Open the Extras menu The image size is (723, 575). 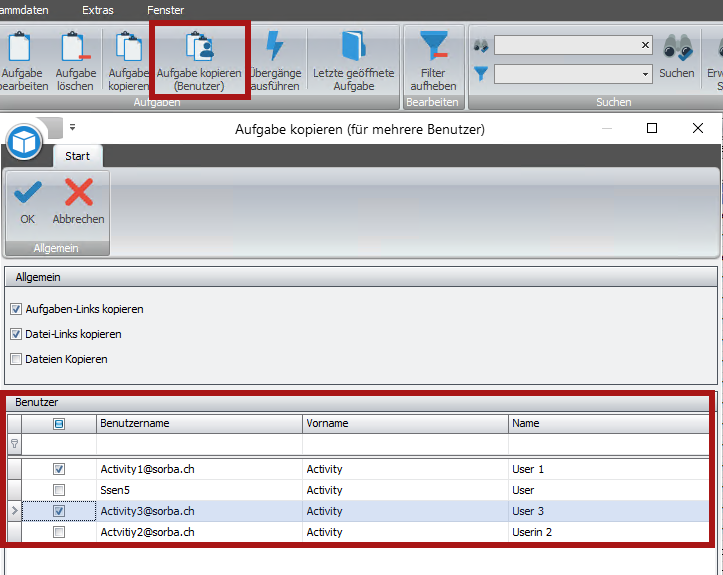(98, 10)
